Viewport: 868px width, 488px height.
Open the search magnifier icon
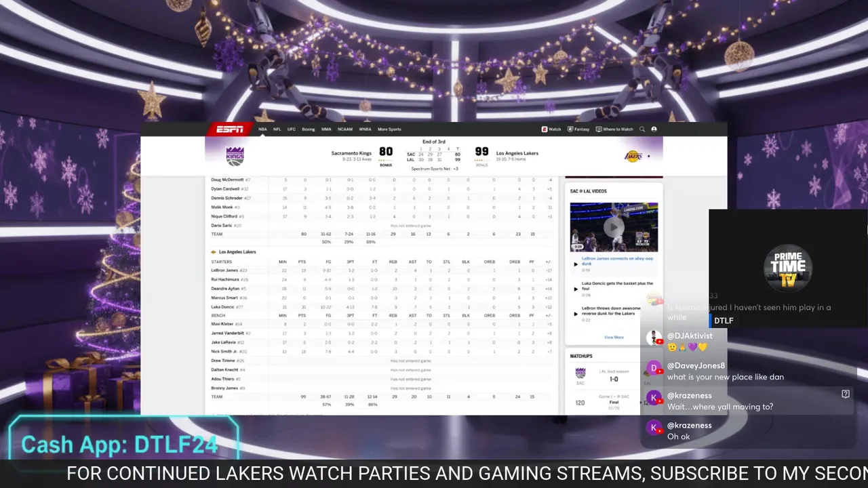[642, 129]
